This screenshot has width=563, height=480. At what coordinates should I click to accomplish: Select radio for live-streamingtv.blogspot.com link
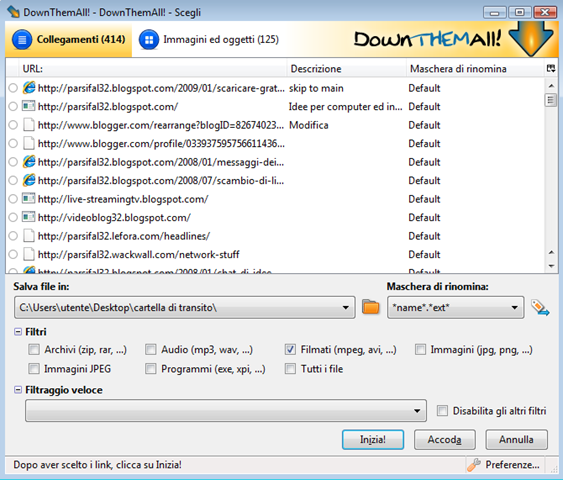tap(13, 199)
